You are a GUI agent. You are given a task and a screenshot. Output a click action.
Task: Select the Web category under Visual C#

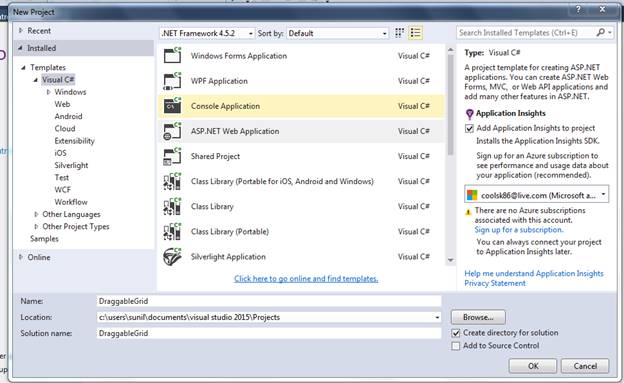[62, 104]
